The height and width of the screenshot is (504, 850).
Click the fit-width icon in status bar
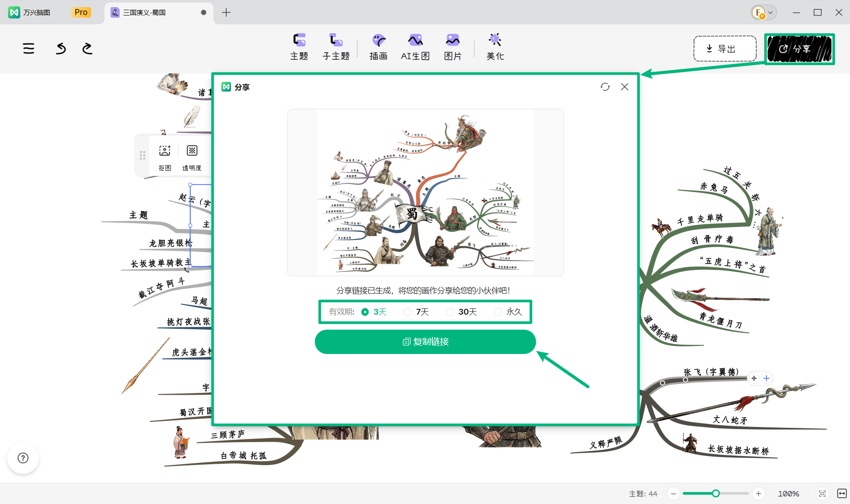pos(842,493)
